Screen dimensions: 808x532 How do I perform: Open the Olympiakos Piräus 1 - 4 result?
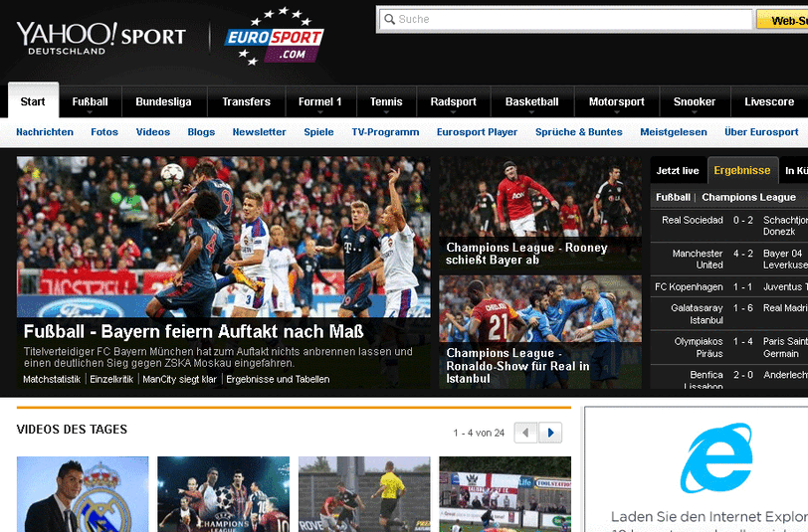click(729, 348)
